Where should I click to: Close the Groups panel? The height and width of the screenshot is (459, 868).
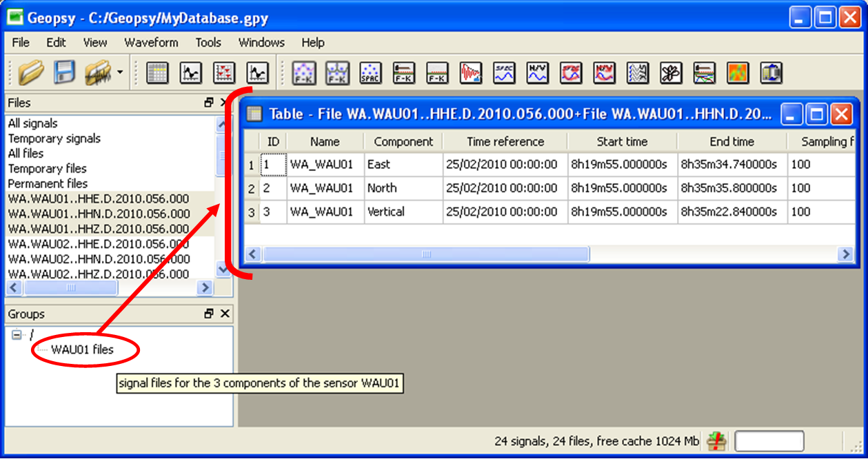click(224, 314)
